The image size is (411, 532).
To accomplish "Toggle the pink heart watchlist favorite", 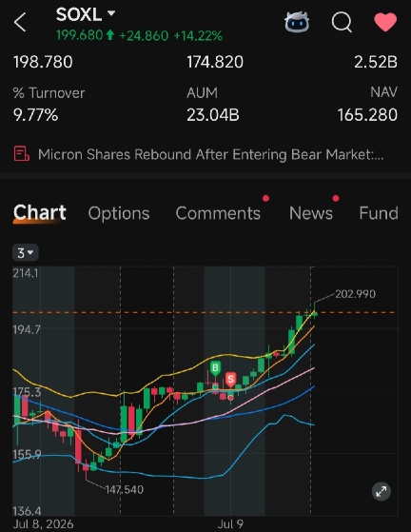I will click(385, 22).
